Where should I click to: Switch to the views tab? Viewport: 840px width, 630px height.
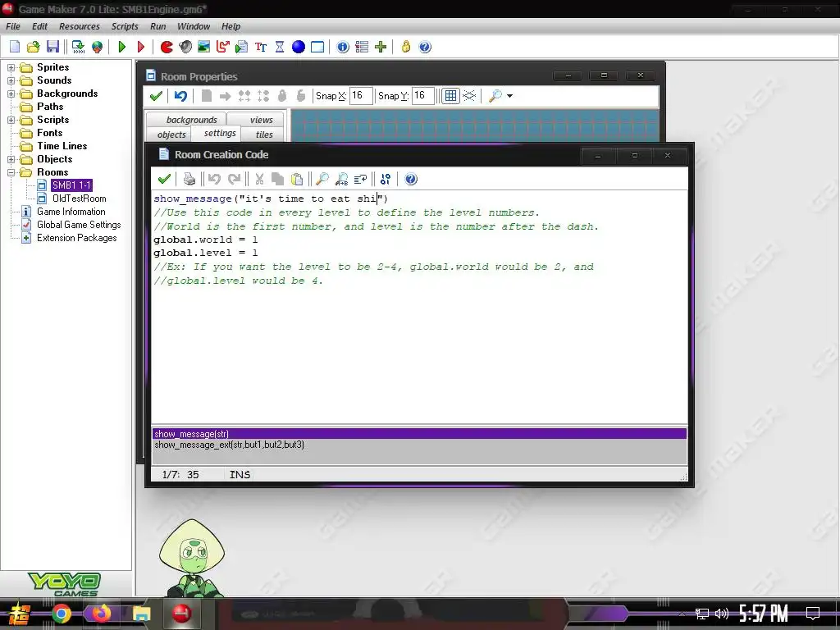click(x=256, y=120)
